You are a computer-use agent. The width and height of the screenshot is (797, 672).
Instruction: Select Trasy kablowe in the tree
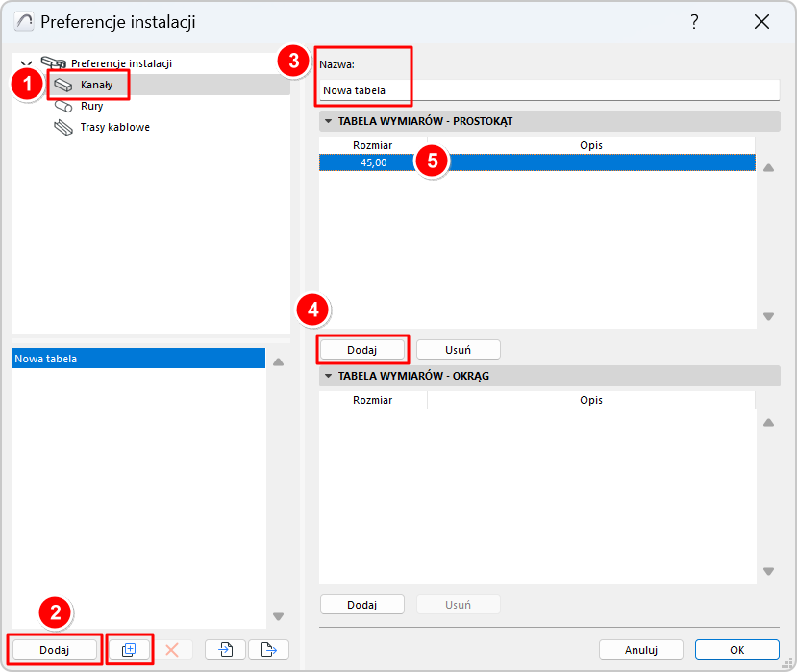[114, 127]
